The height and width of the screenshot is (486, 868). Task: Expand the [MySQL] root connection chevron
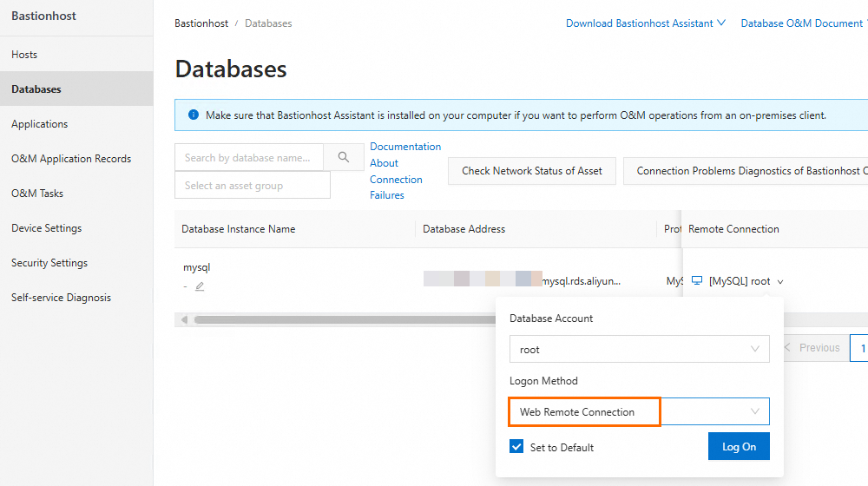(x=780, y=282)
